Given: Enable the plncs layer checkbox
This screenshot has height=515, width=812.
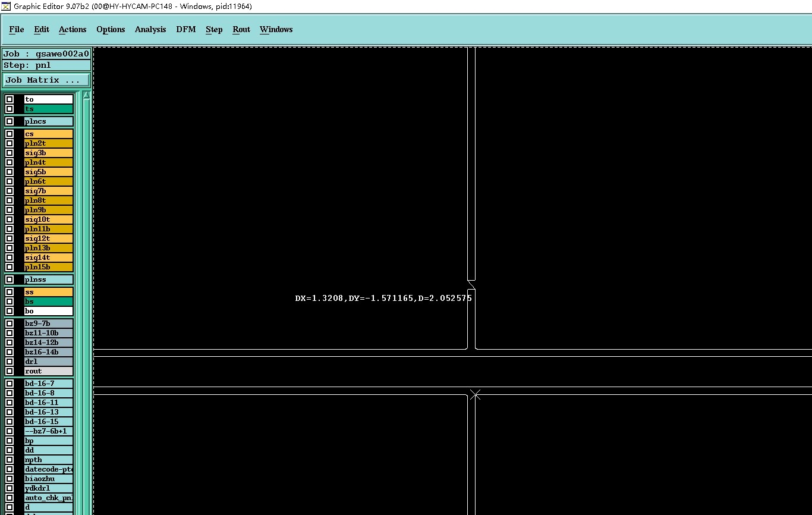Looking at the screenshot, I should click(x=10, y=121).
